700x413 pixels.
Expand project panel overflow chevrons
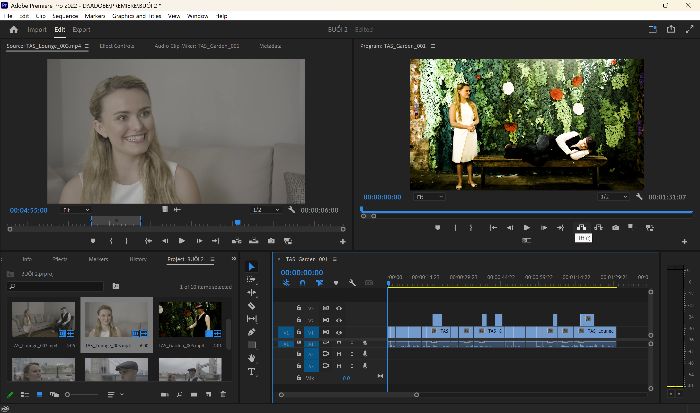(x=233, y=259)
